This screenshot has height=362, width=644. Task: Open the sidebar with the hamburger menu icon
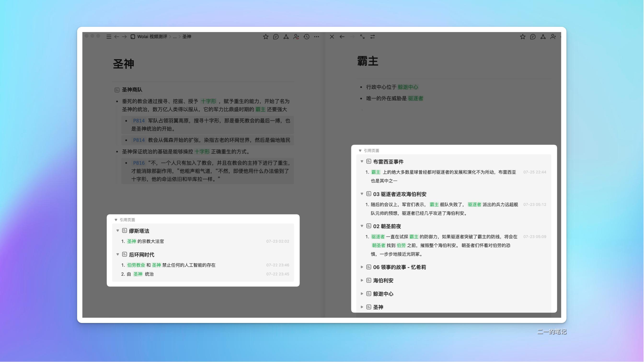tap(109, 37)
